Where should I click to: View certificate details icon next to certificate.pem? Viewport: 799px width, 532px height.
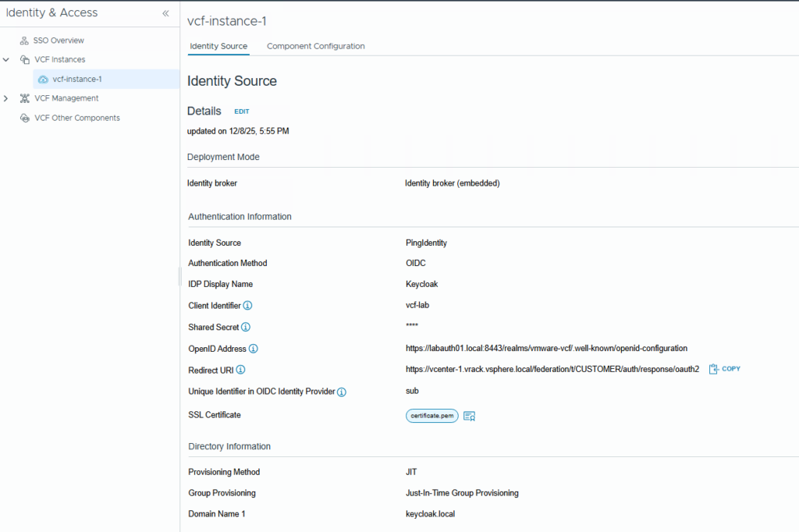click(470, 416)
